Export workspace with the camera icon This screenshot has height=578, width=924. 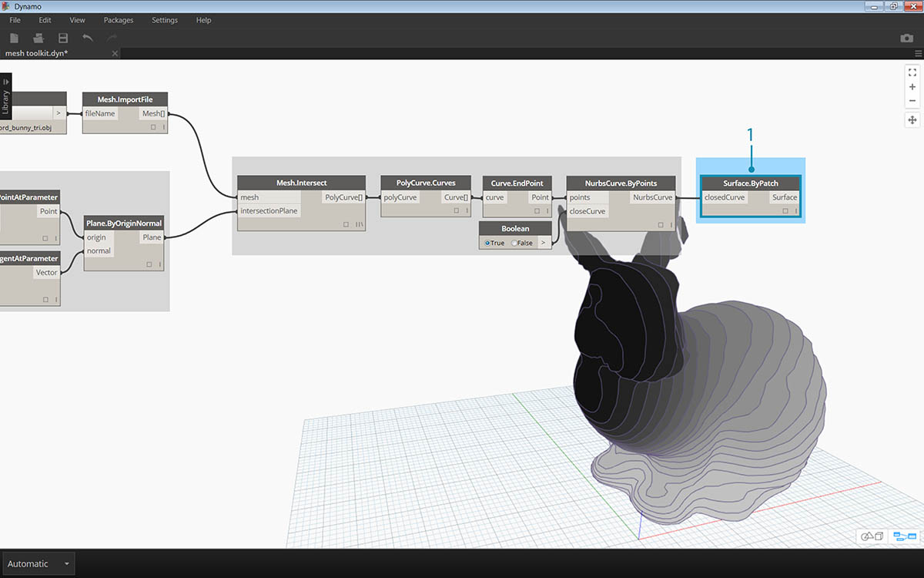[906, 38]
